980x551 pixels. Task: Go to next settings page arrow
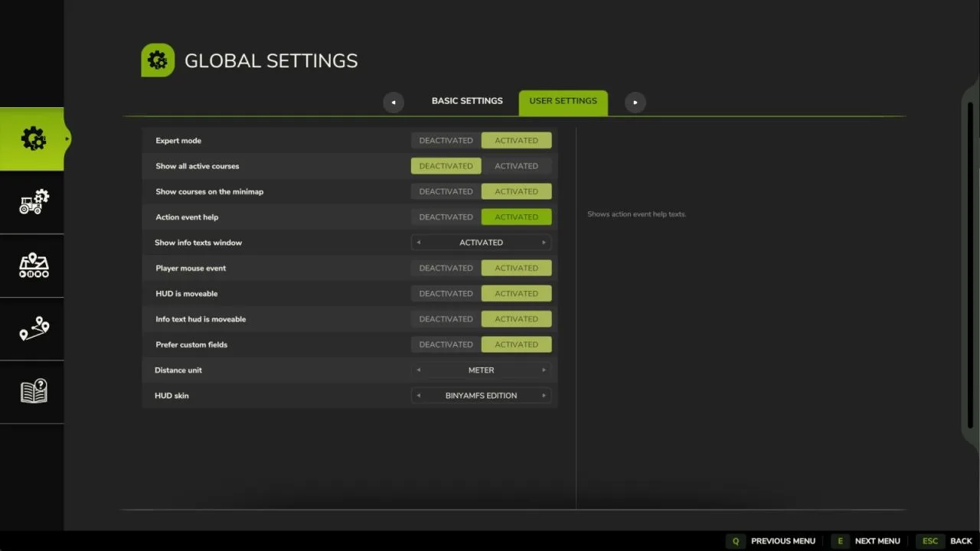pyautogui.click(x=635, y=103)
